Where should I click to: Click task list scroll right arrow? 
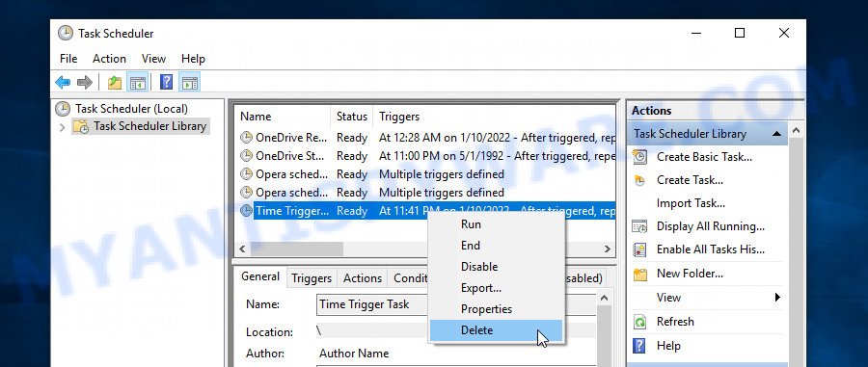click(608, 249)
